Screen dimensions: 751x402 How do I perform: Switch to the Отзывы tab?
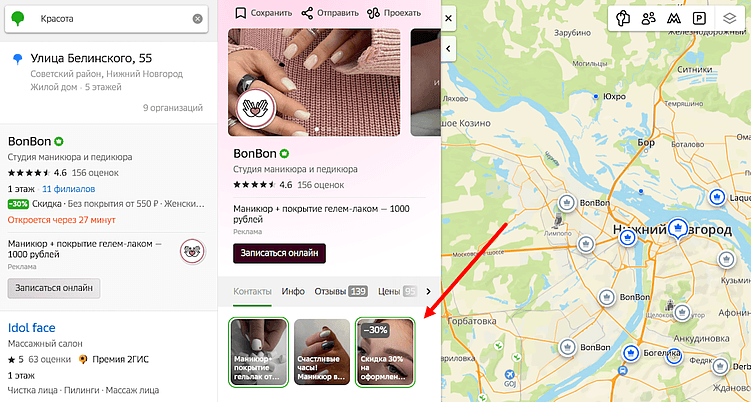pos(341,291)
